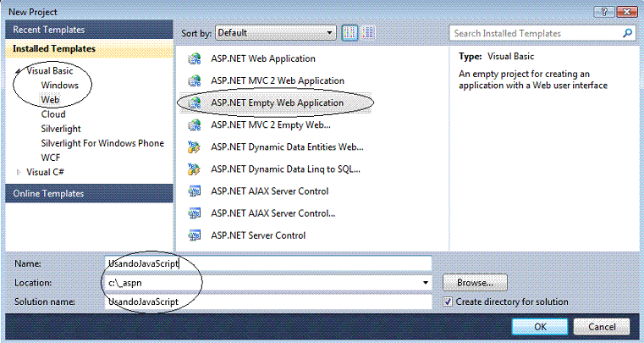
Task: Select ASP.NET MVC 2 Empty Web... text
Action: 271,125
